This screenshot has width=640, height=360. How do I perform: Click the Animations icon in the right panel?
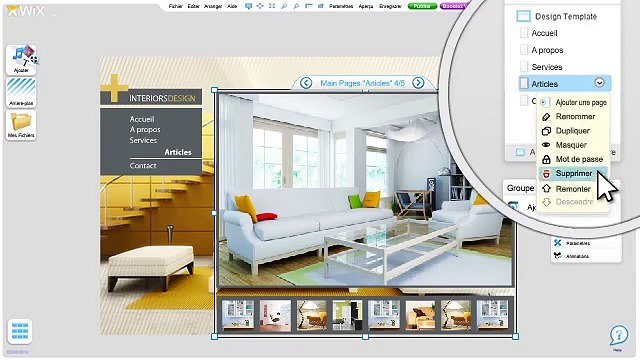click(558, 256)
